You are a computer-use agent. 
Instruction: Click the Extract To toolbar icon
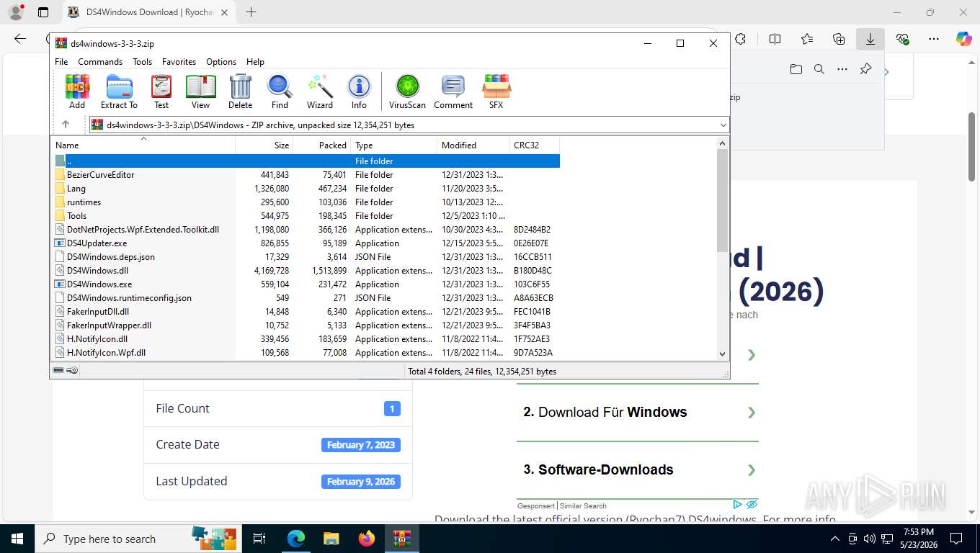point(119,91)
